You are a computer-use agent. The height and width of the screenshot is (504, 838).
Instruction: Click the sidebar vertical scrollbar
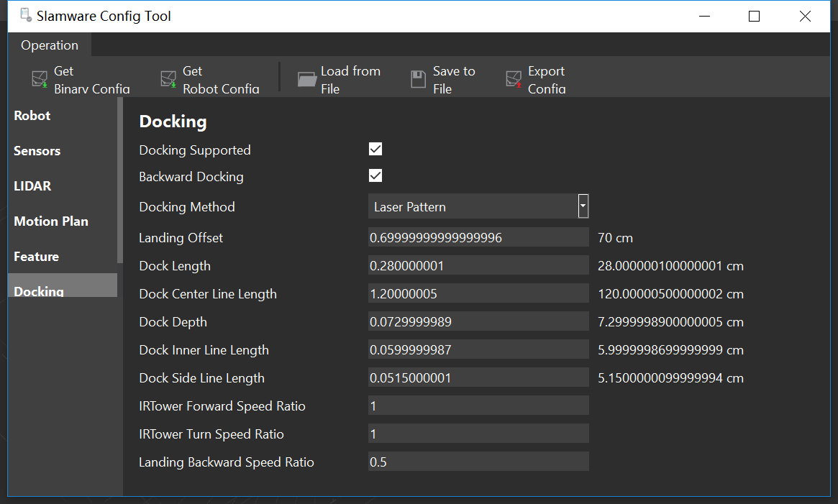[119, 180]
